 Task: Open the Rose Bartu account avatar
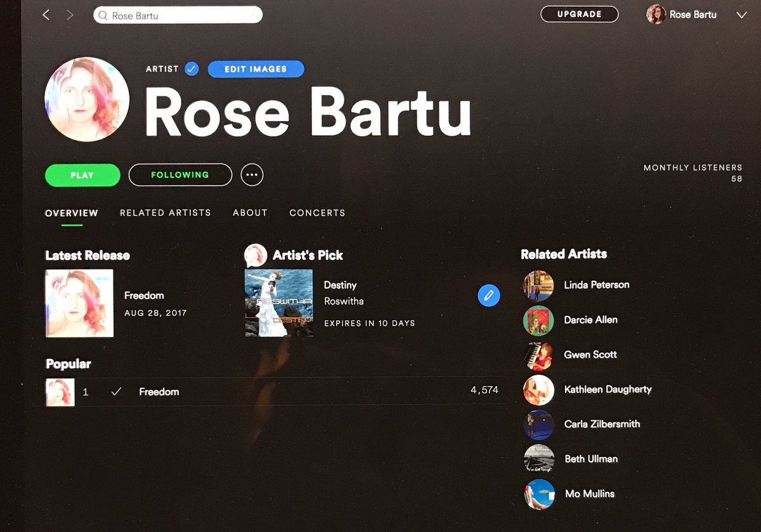(656, 14)
